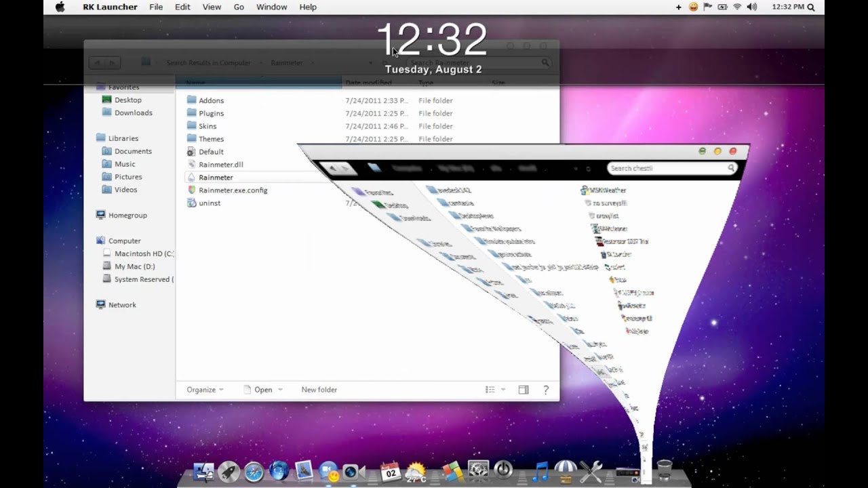Open the View menu
Image resolution: width=868 pixels, height=488 pixels.
pyautogui.click(x=212, y=7)
